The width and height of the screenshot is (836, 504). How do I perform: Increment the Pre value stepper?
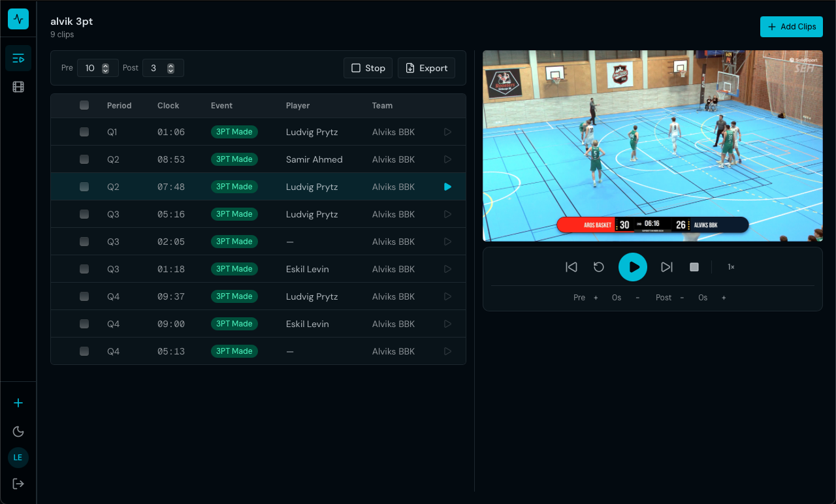[106, 65]
